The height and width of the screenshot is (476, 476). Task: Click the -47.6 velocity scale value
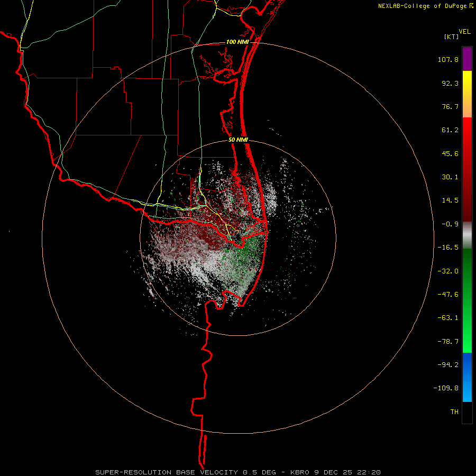(x=448, y=295)
